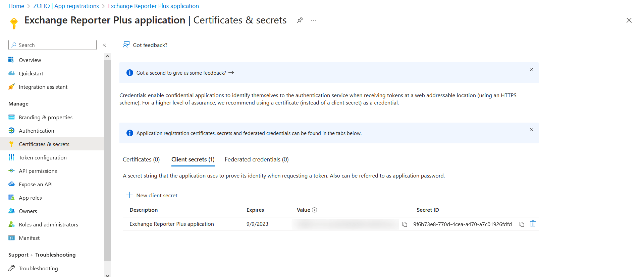Click the sidebar scroll up arrow
This screenshot has height=277, width=644.
tap(107, 56)
